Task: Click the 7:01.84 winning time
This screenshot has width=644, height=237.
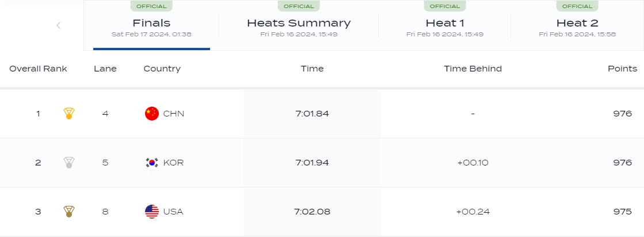Action: [312, 114]
